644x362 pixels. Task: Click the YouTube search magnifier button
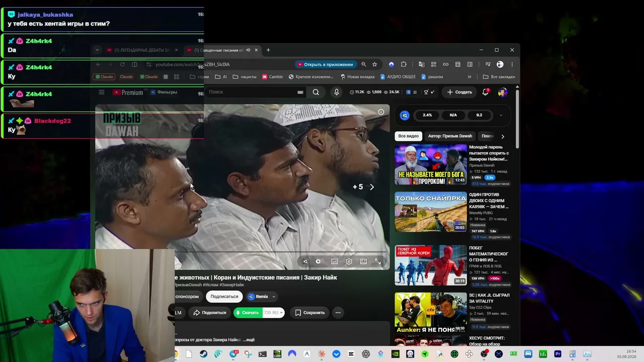click(x=315, y=92)
